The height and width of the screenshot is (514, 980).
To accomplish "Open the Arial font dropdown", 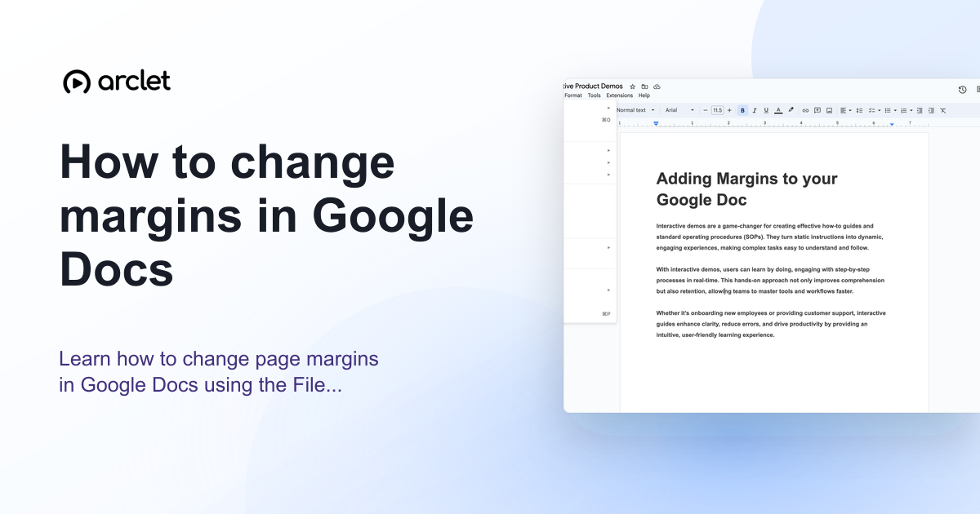I will [679, 110].
